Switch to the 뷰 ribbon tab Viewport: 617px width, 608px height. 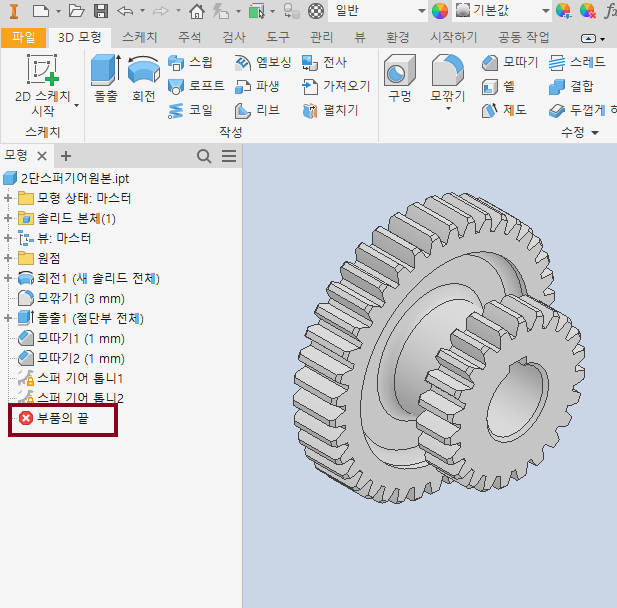(360, 37)
